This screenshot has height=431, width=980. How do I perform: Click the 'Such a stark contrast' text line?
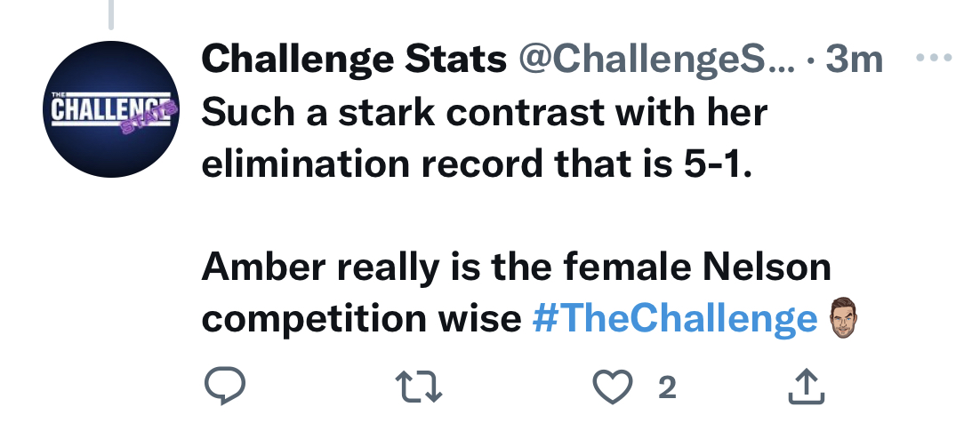(485, 113)
